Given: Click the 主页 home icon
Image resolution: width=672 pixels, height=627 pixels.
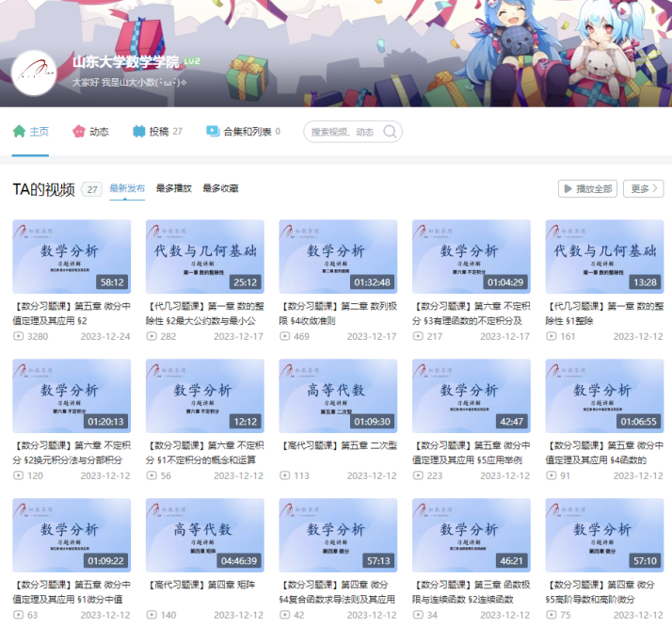Looking at the screenshot, I should 19,132.
